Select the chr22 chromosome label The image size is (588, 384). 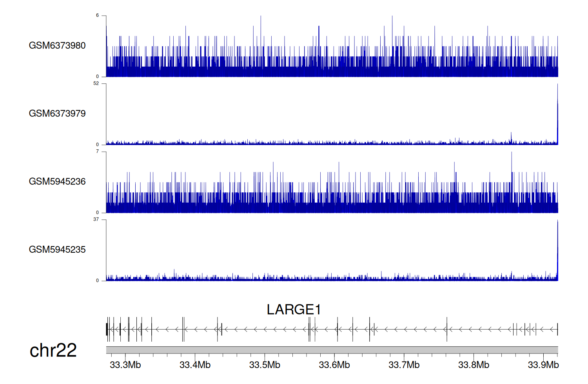53,350
